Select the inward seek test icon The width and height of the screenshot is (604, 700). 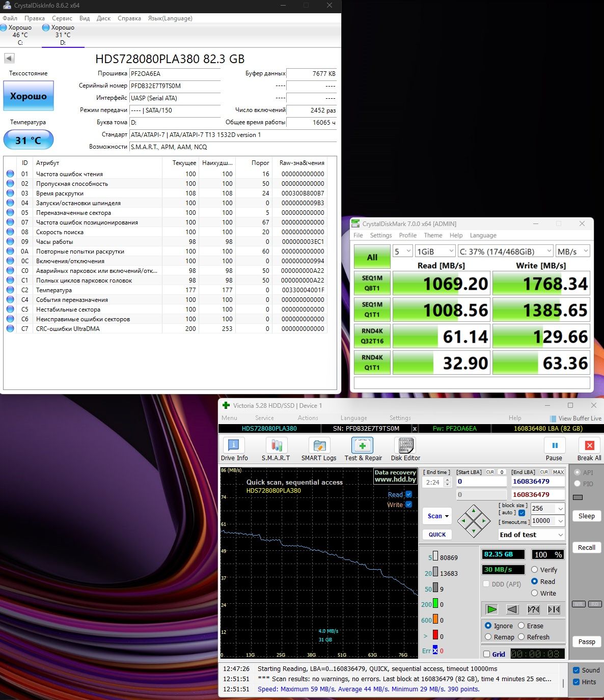(x=554, y=609)
